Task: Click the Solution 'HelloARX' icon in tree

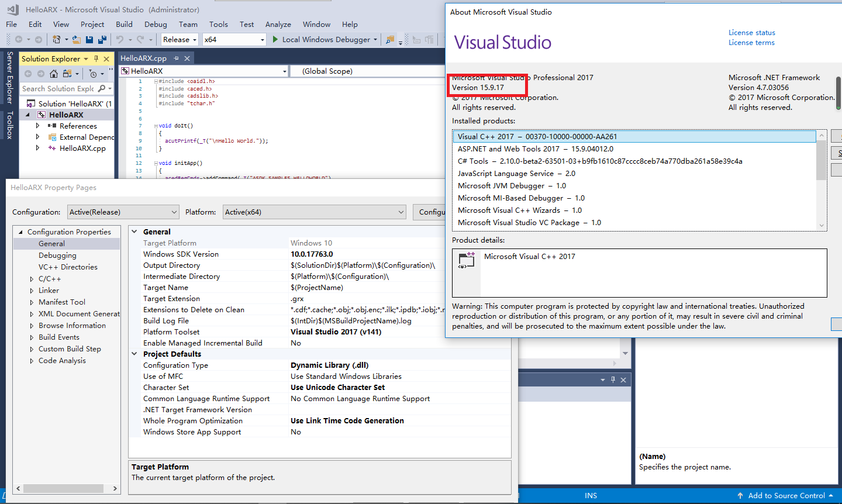Action: coord(31,103)
